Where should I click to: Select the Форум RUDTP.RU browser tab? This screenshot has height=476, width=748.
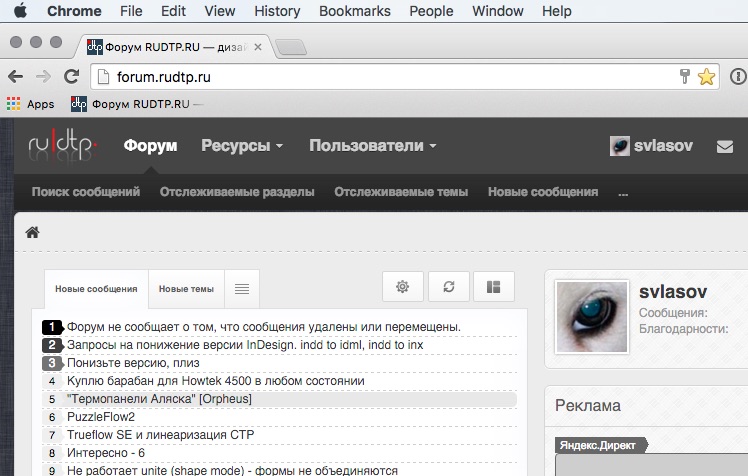pyautogui.click(x=174, y=47)
